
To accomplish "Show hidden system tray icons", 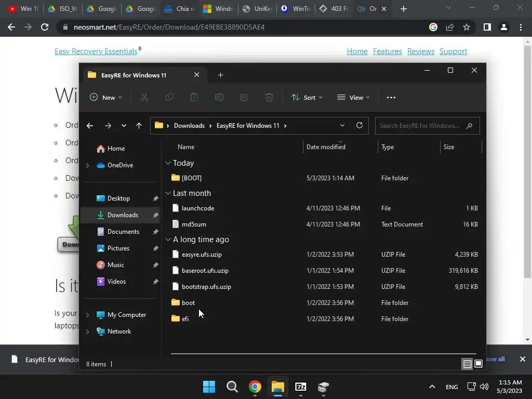I will [x=432, y=387].
